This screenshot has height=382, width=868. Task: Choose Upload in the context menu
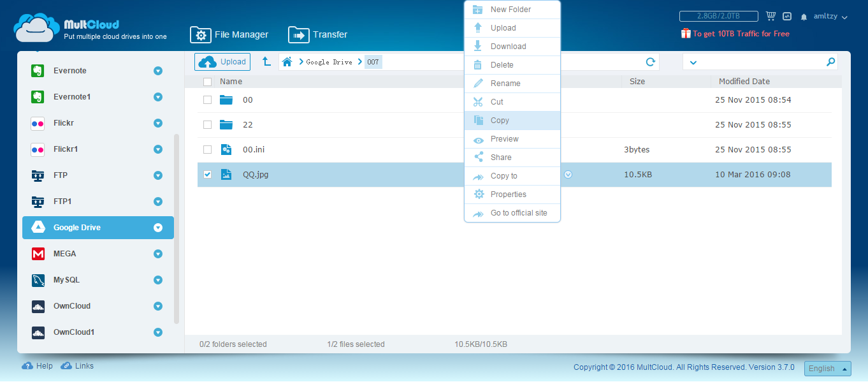512,28
